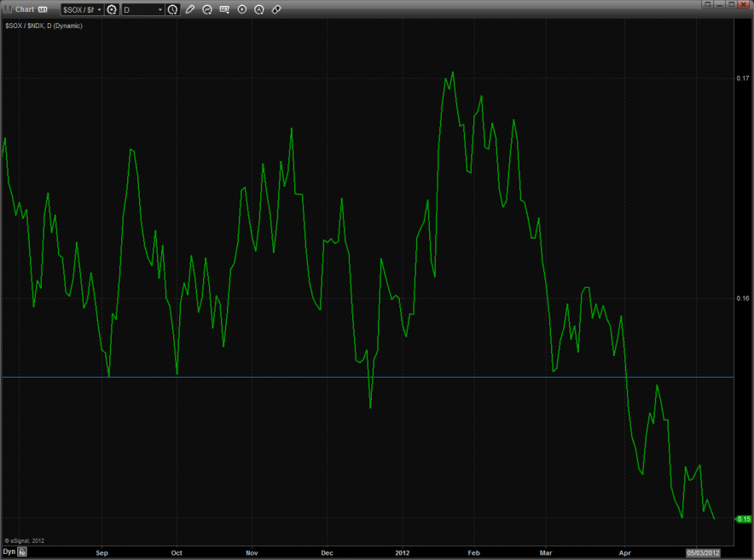
Task: Open the symbol settings gear icon
Action: click(111, 9)
